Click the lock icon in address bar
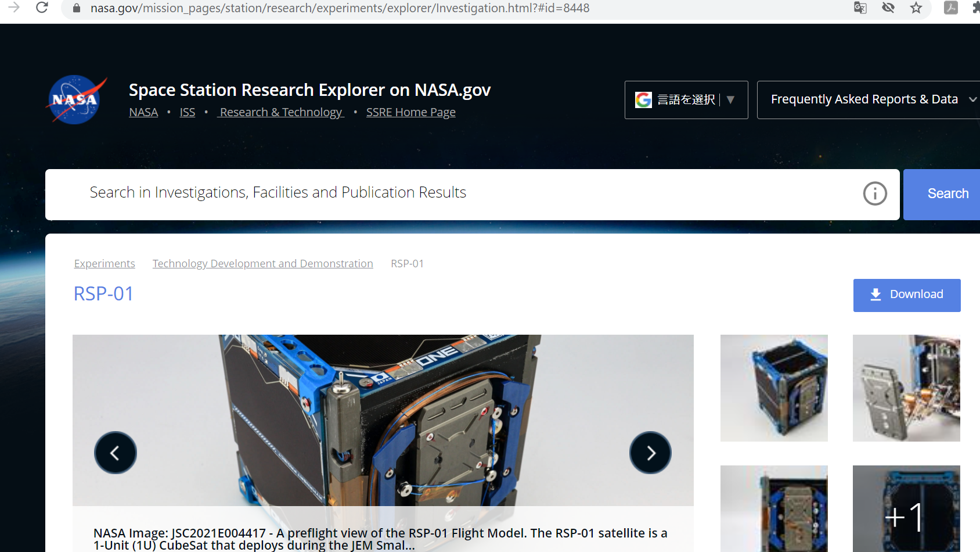This screenshot has width=980, height=552. 76,8
